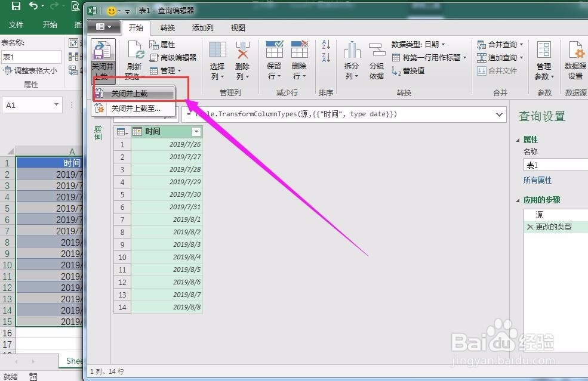
Task: Click Group By icon
Action: click(377, 50)
